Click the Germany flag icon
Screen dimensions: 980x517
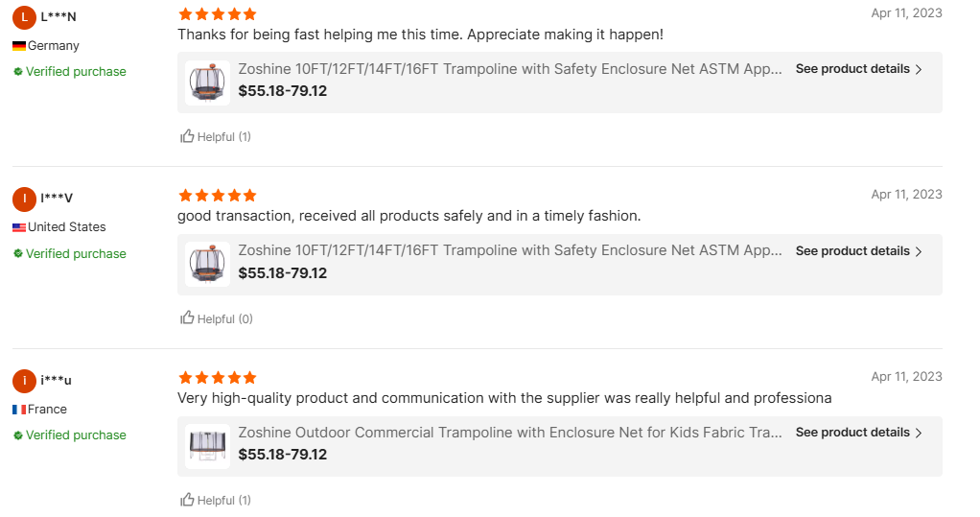pos(19,46)
